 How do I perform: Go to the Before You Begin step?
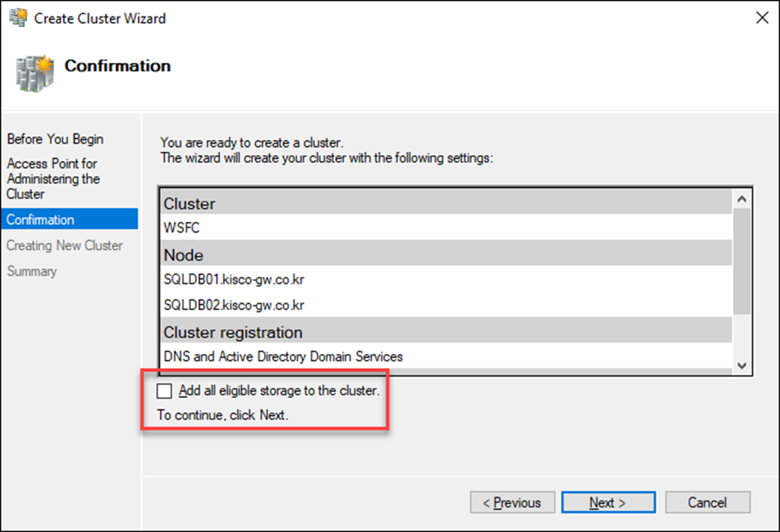(55, 138)
